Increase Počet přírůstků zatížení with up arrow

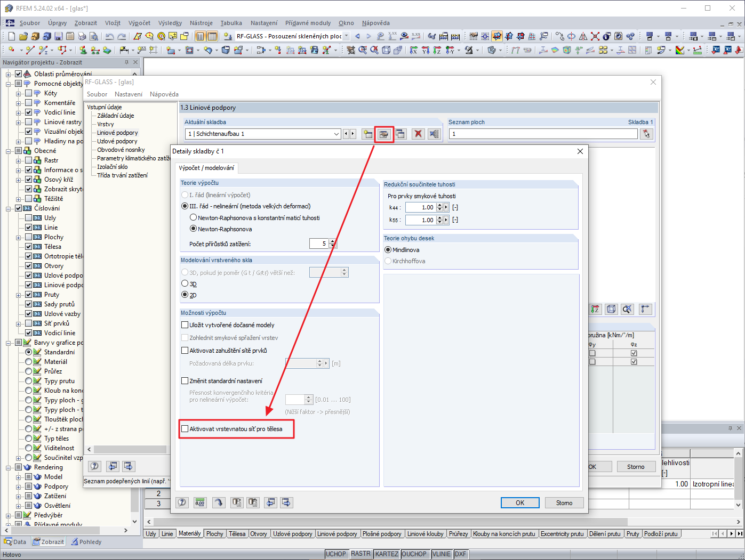tap(333, 241)
